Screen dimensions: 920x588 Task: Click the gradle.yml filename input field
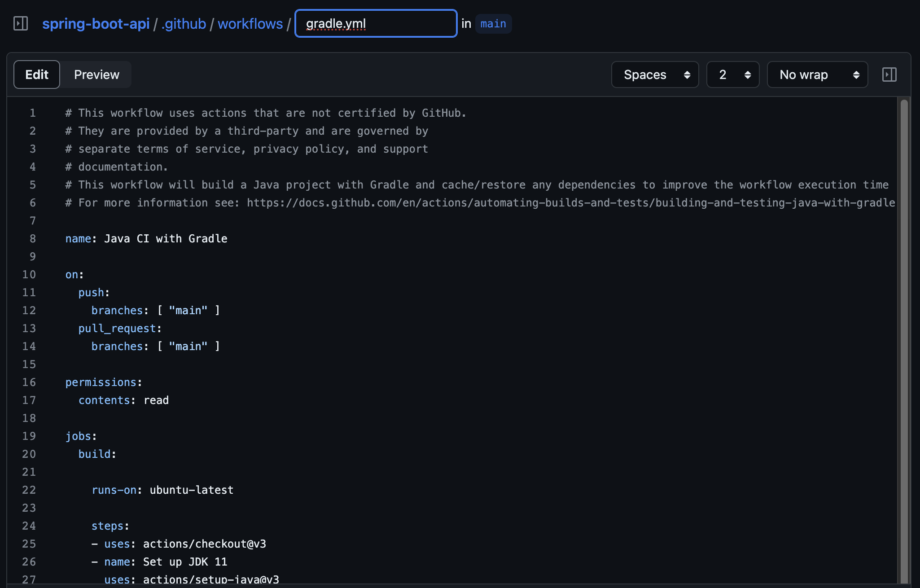376,23
